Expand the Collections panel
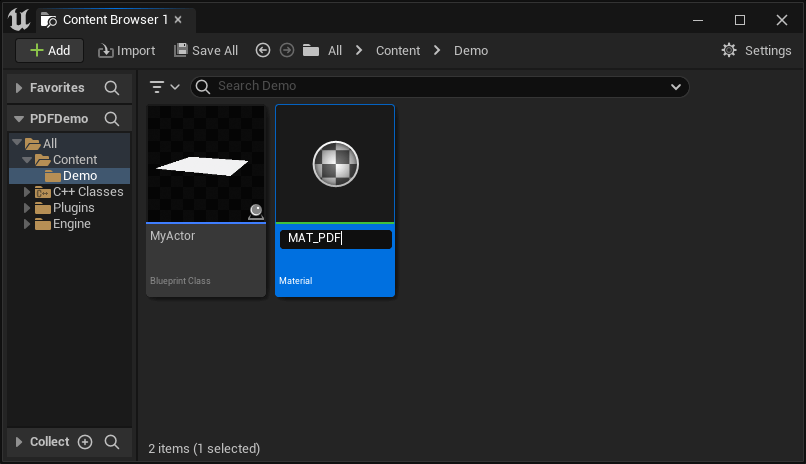This screenshot has width=806, height=464. (x=19, y=442)
